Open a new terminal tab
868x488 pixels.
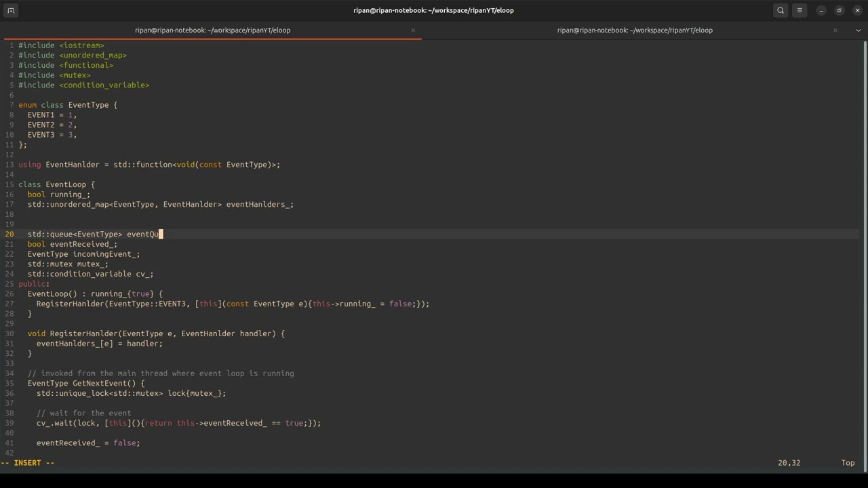11,10
